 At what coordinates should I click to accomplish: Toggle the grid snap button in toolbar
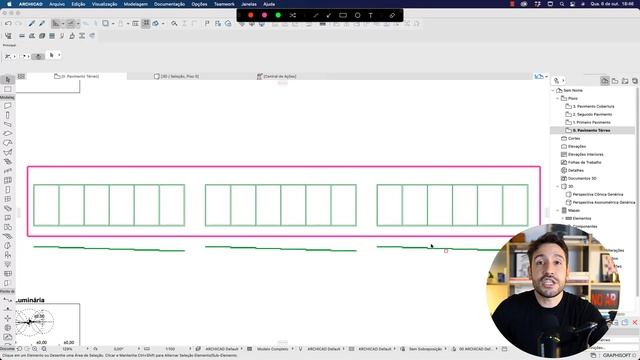point(146,24)
